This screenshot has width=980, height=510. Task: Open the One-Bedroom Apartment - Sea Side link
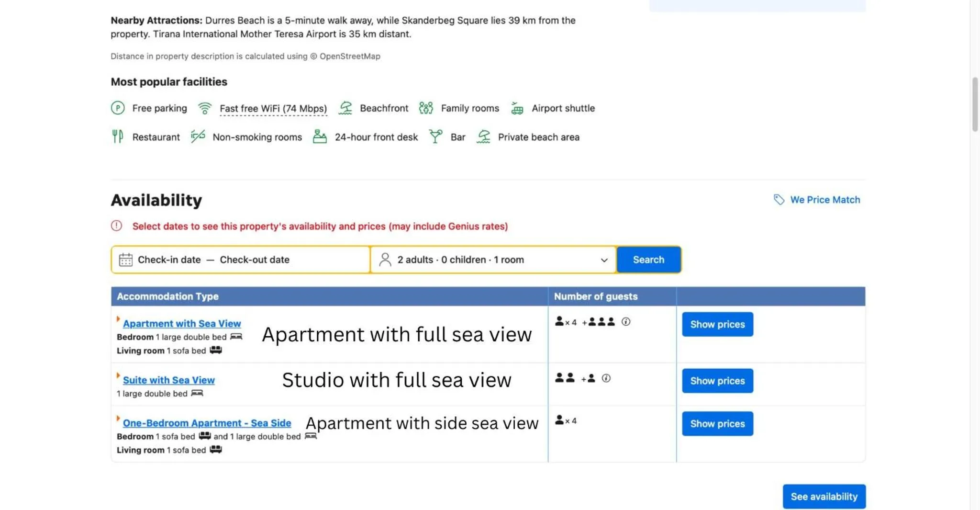pyautogui.click(x=207, y=423)
